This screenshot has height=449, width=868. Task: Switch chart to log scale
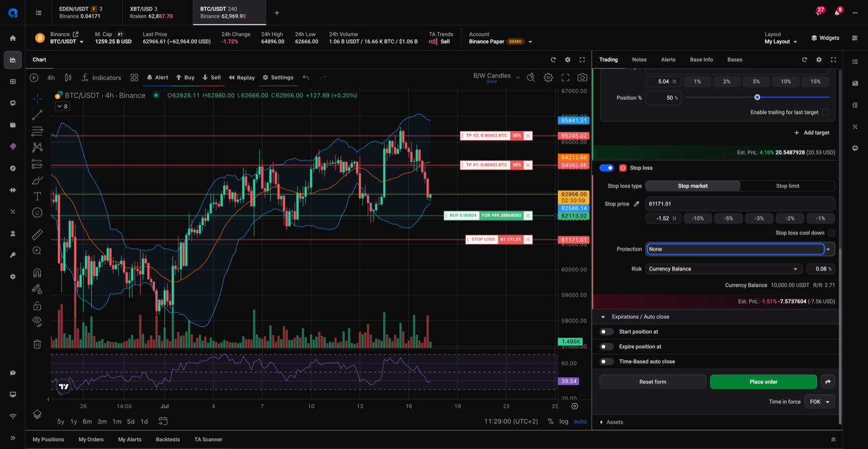[x=564, y=422]
